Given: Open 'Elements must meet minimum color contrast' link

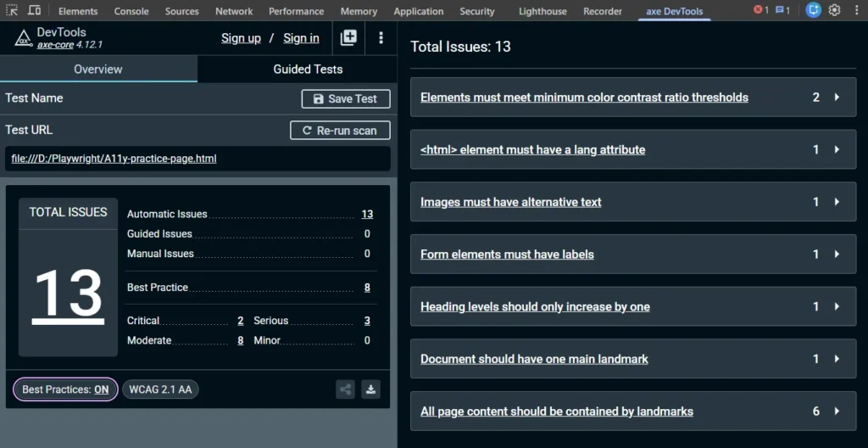Looking at the screenshot, I should [x=584, y=98].
